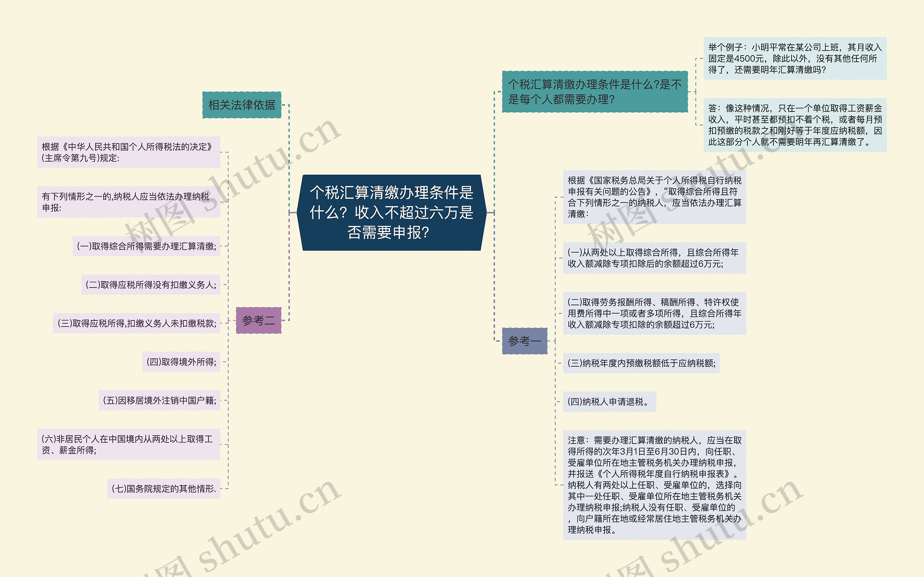Select the note citing 国家税务总局 announcement

[654, 197]
